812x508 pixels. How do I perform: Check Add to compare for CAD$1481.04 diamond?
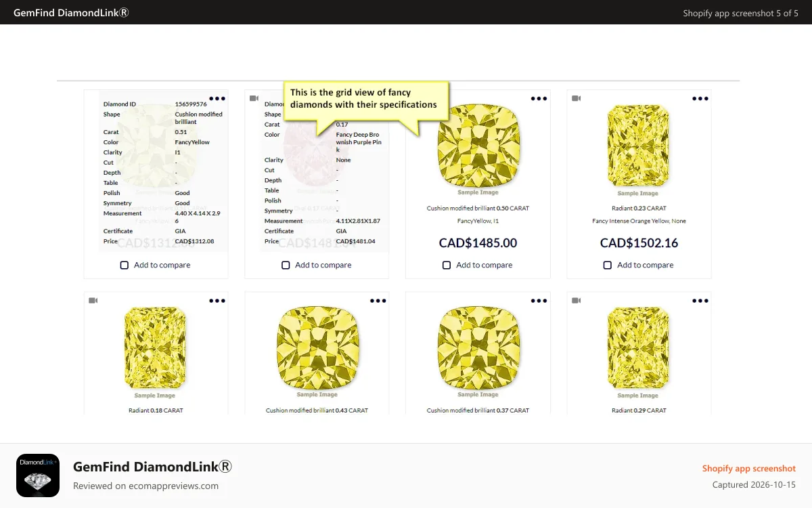tap(286, 265)
